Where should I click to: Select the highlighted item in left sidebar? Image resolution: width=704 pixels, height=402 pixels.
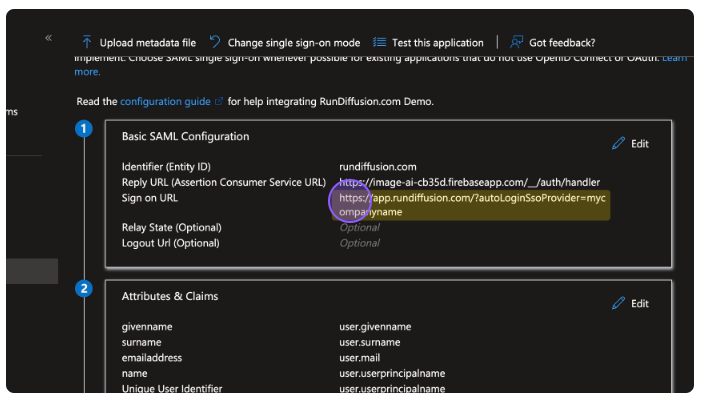coord(32,271)
